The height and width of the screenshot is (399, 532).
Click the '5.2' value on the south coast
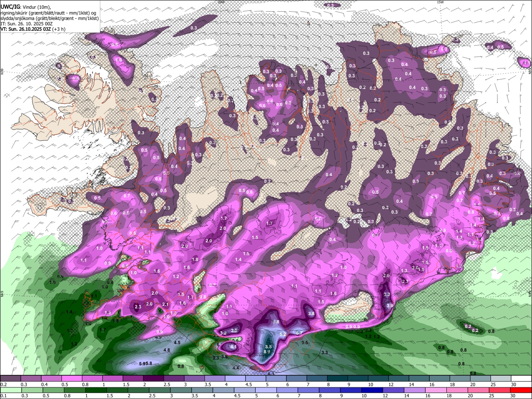coord(283,334)
